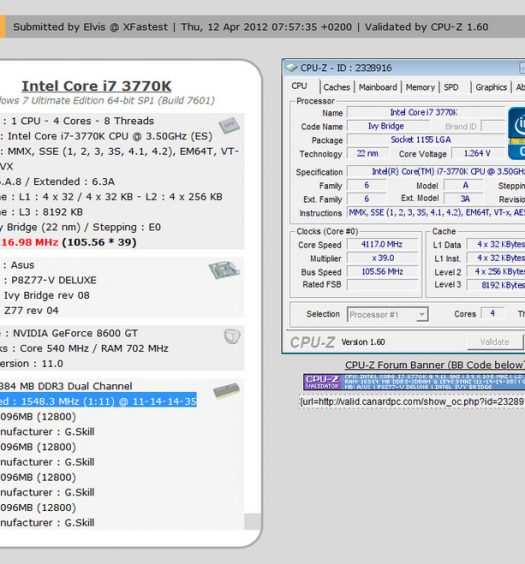Click the Specification i7-3770K CPU @ 3.50GHz field

[x=436, y=171]
